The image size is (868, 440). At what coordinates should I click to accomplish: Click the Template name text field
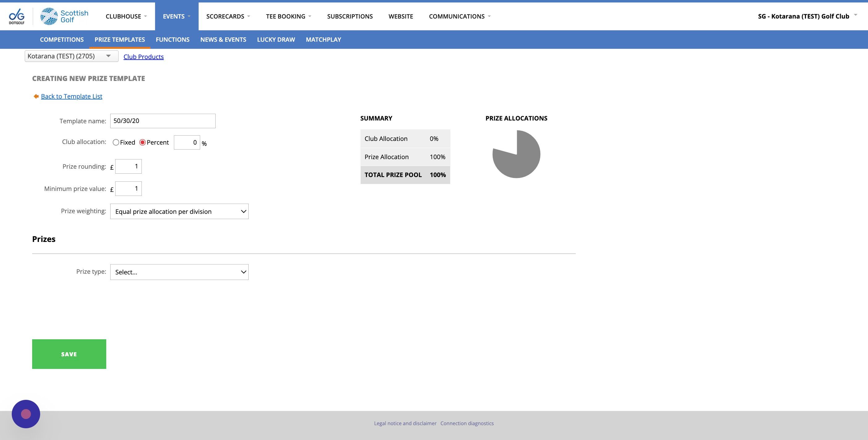pos(163,121)
